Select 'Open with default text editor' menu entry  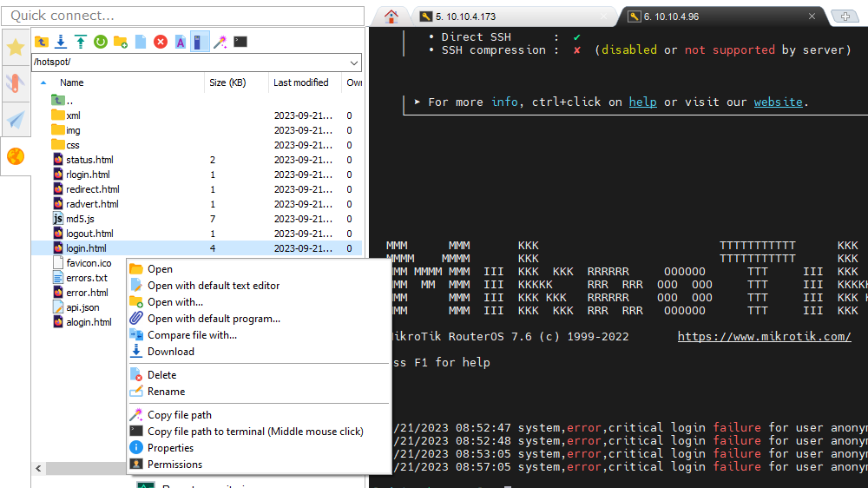(x=214, y=286)
